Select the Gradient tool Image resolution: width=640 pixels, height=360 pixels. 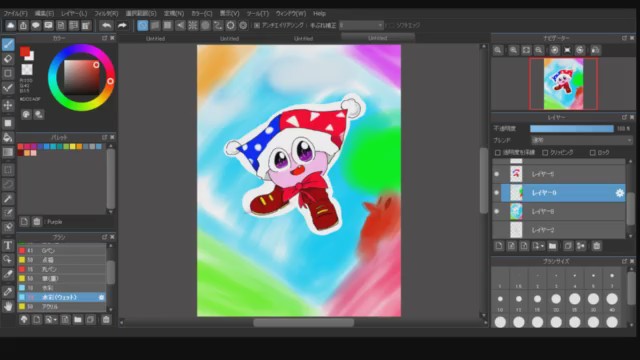pyautogui.click(x=8, y=152)
